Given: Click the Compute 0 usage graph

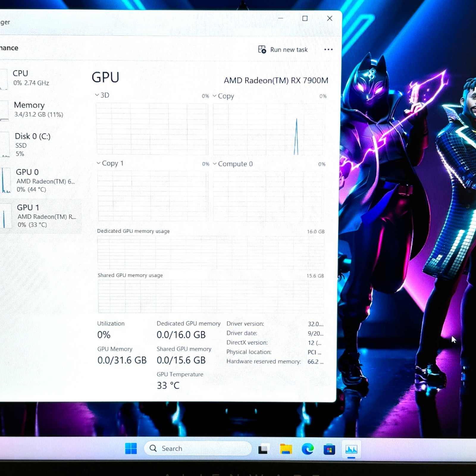Looking at the screenshot, I should click(x=269, y=196).
